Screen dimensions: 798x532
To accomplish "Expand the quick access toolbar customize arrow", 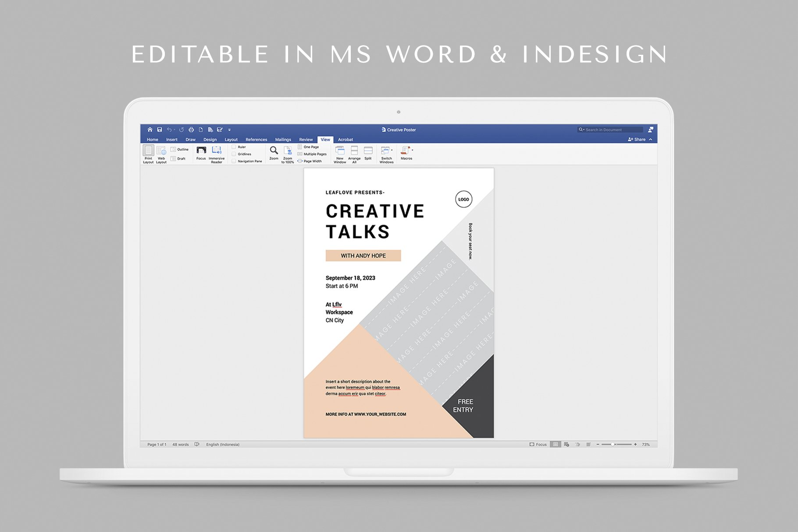I will (229, 130).
